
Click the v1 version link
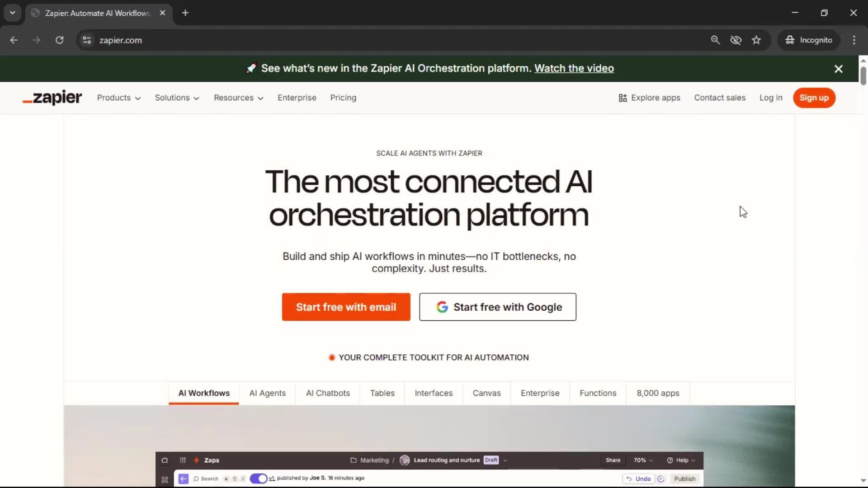pos(272,479)
